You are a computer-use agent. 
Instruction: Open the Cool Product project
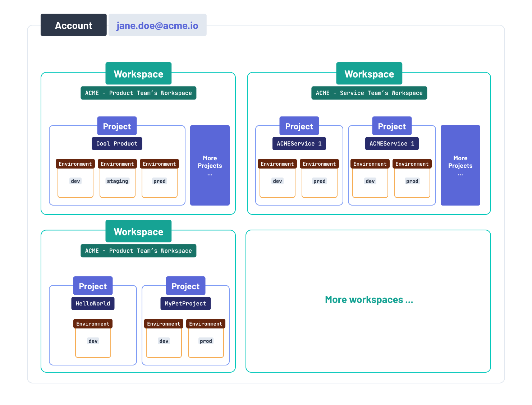(x=117, y=143)
